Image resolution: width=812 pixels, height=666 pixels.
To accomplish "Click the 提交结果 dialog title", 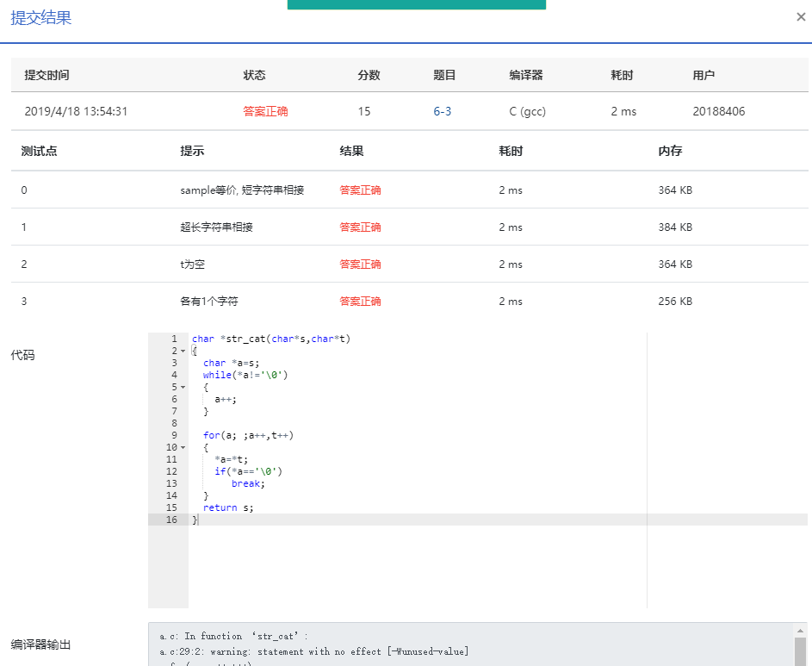I will tap(40, 18).
